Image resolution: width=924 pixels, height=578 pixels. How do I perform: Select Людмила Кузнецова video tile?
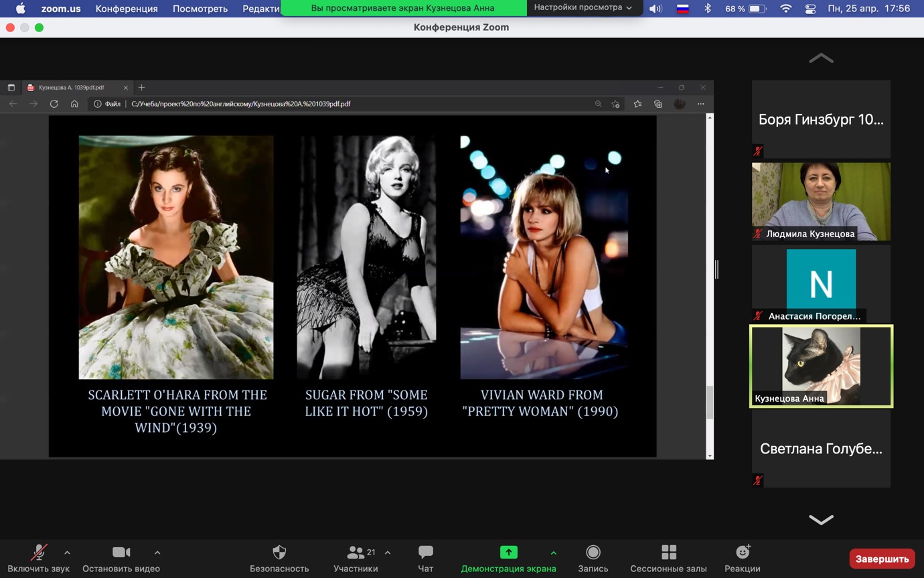(821, 202)
